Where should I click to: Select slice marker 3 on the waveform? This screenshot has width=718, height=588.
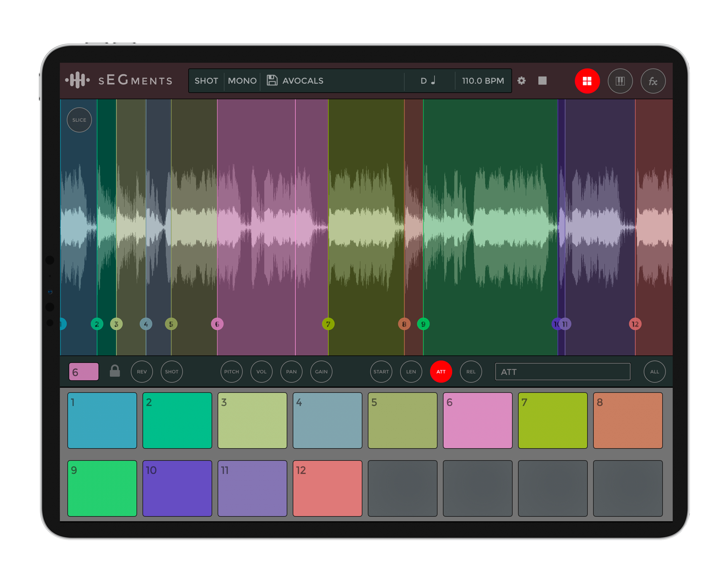click(116, 324)
